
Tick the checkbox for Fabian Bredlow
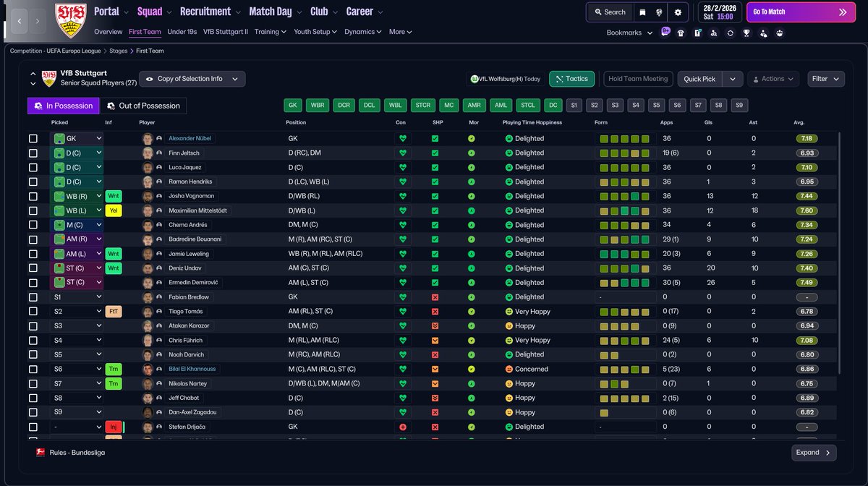33,297
